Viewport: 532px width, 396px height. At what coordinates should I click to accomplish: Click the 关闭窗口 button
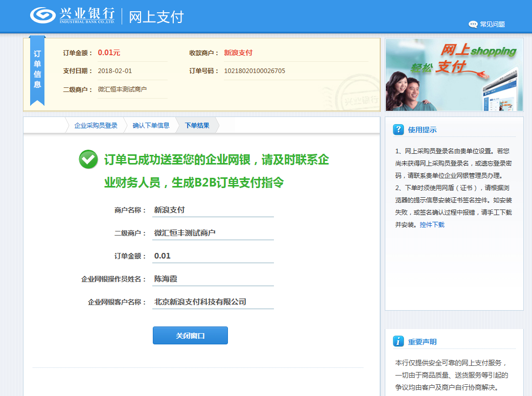click(x=190, y=336)
